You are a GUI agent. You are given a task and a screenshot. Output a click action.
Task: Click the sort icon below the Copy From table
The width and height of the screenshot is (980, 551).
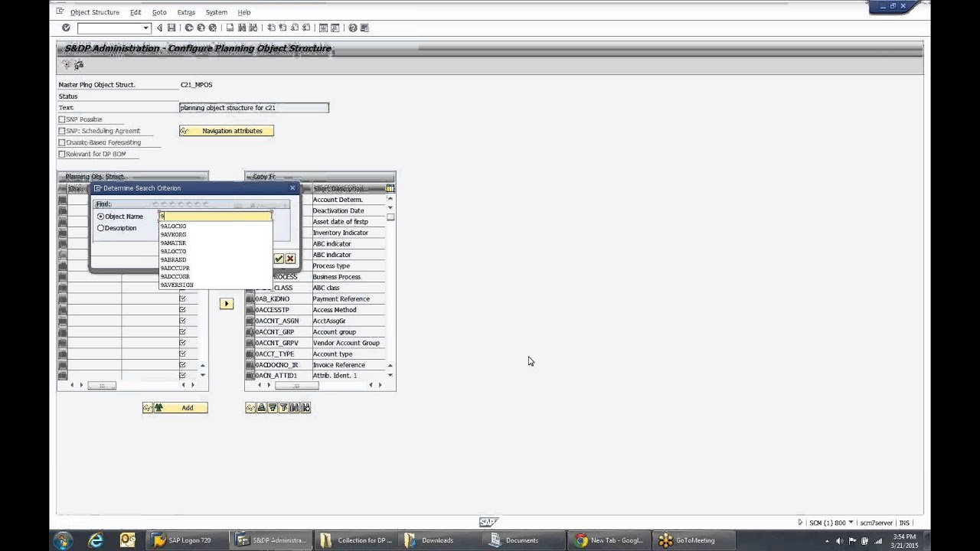coord(261,408)
